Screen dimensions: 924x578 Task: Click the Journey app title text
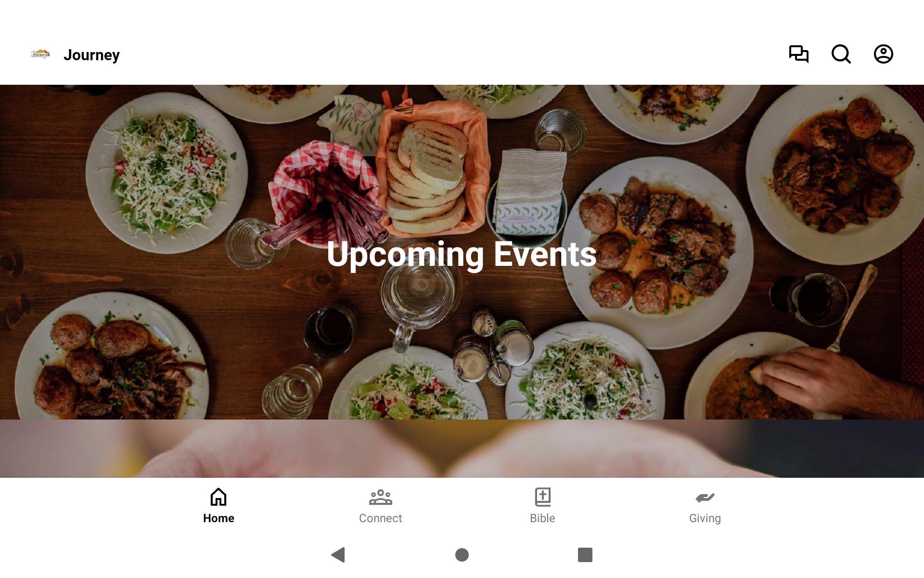pos(91,55)
